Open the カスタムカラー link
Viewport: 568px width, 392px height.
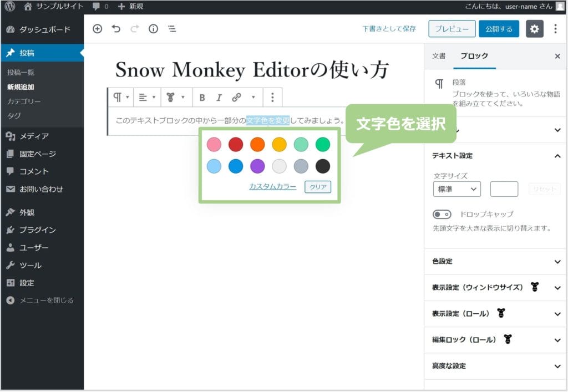tap(273, 186)
